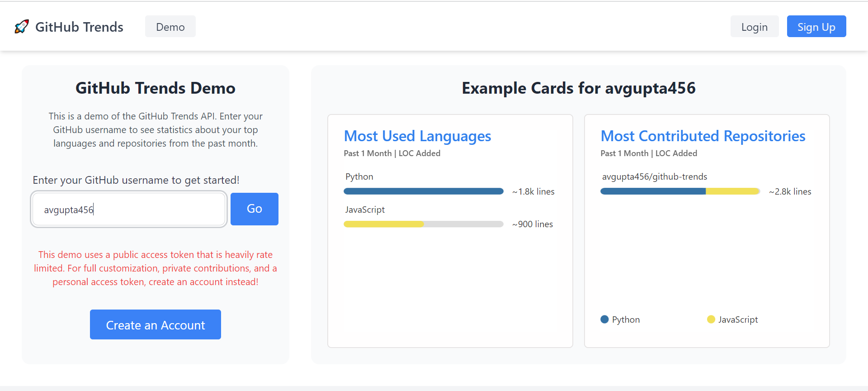Click 'Example Cards for avgupta456' heading
The image size is (868, 391).
pos(579,88)
